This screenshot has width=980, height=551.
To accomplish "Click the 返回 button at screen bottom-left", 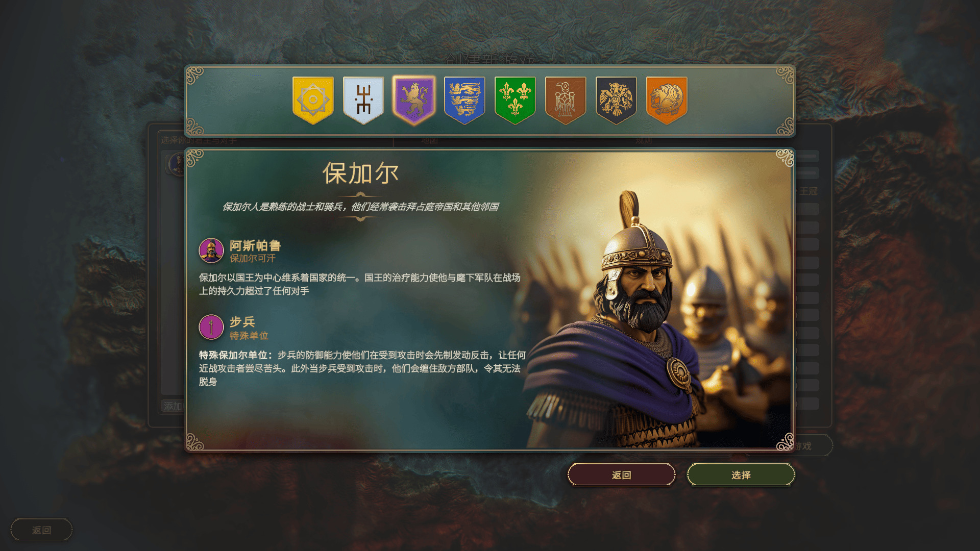I will [41, 530].
